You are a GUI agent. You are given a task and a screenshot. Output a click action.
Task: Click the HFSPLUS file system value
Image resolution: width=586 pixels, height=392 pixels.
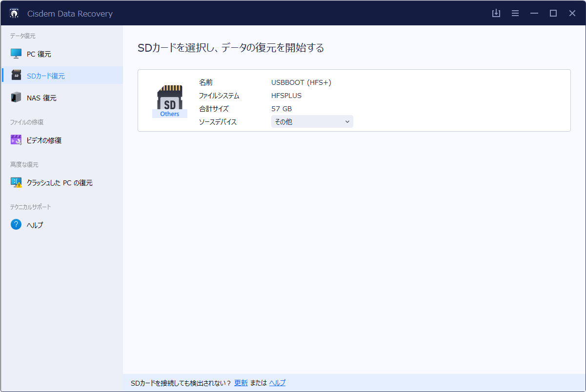pos(286,96)
